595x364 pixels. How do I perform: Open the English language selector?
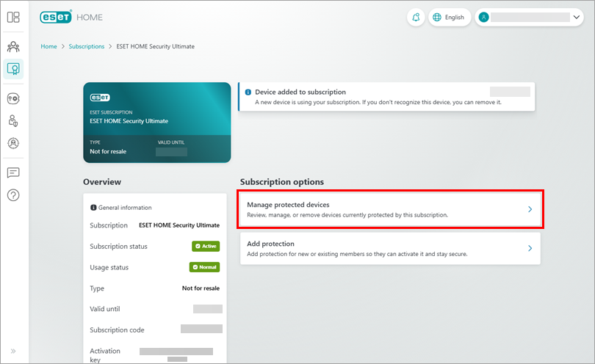pyautogui.click(x=450, y=18)
